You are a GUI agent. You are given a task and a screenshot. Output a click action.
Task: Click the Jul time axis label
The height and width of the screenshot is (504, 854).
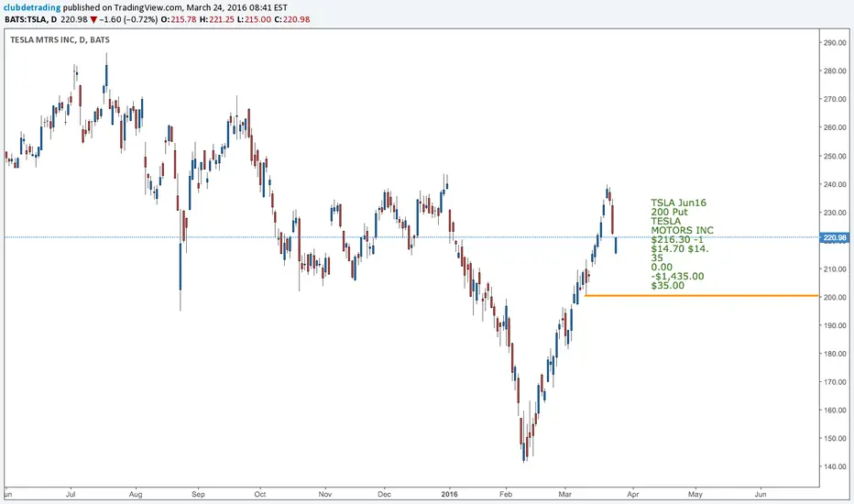pyautogui.click(x=71, y=494)
